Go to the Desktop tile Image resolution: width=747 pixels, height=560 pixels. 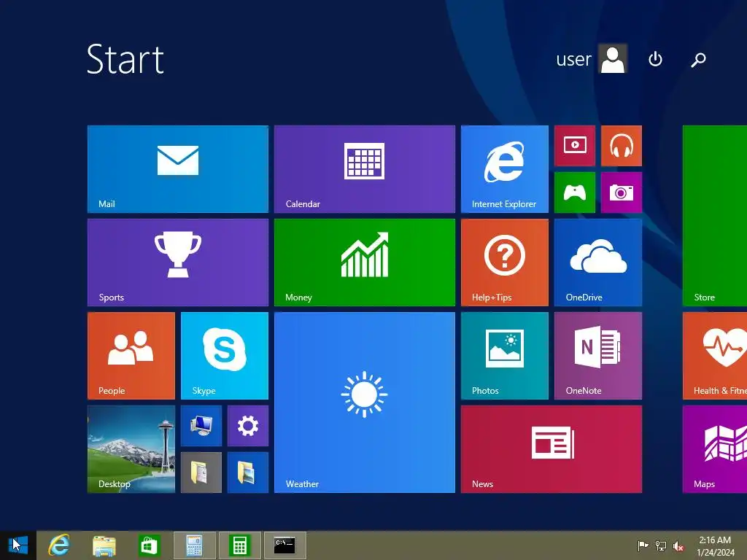(131, 449)
